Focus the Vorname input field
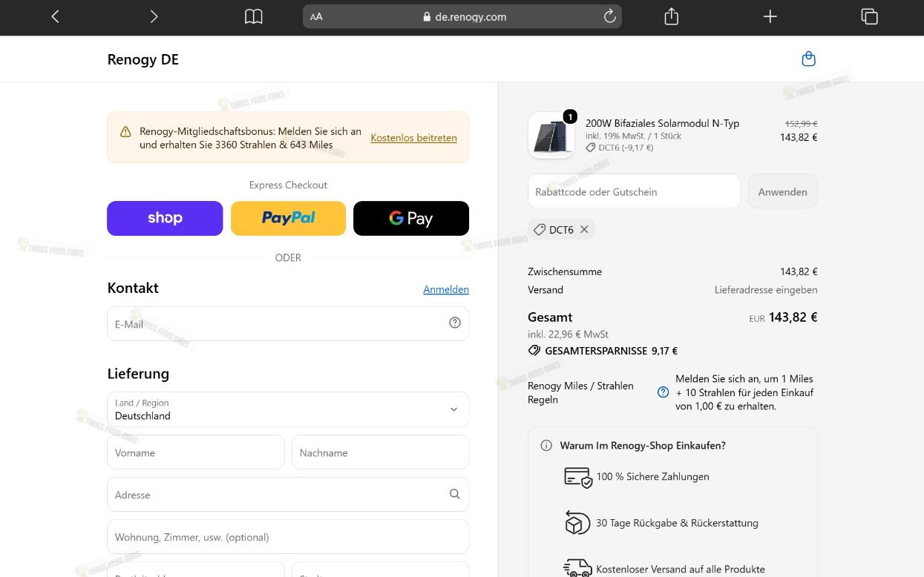Image resolution: width=924 pixels, height=577 pixels. pos(196,452)
